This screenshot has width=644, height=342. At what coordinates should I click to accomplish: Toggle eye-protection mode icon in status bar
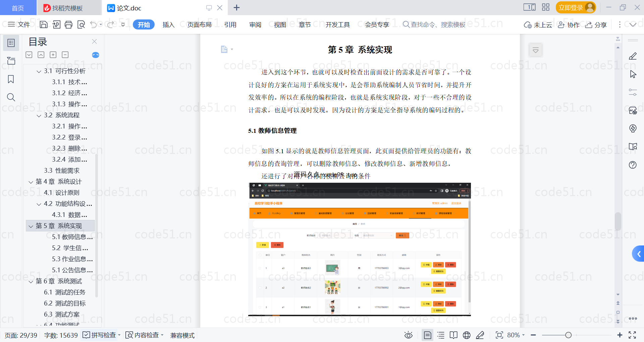pyautogui.click(x=408, y=335)
